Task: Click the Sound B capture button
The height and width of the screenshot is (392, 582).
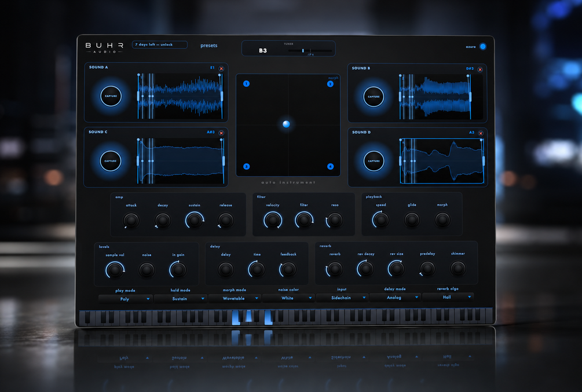Action: tap(374, 97)
